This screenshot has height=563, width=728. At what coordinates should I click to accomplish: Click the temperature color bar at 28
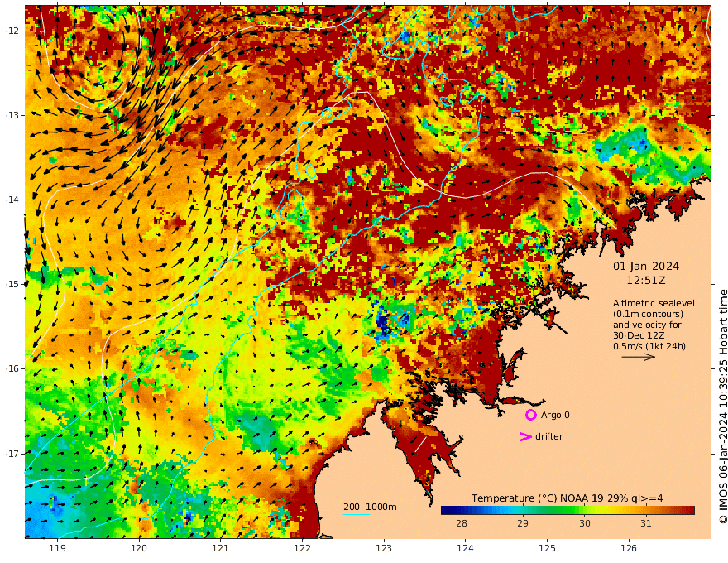[462, 511]
